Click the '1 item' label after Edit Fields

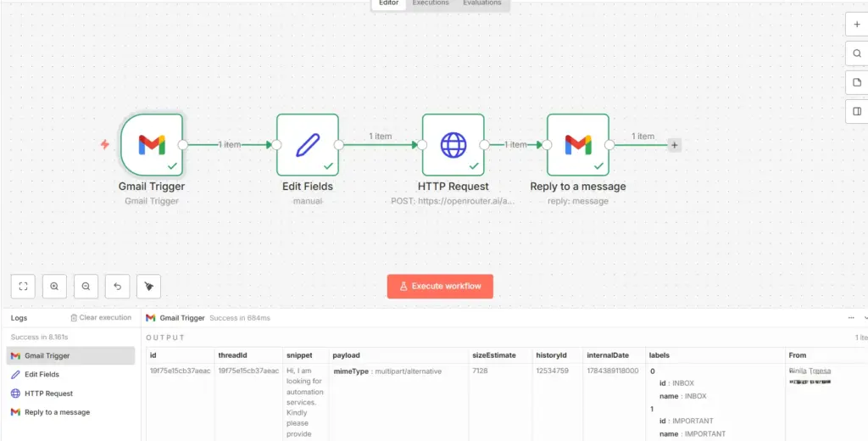381,137
